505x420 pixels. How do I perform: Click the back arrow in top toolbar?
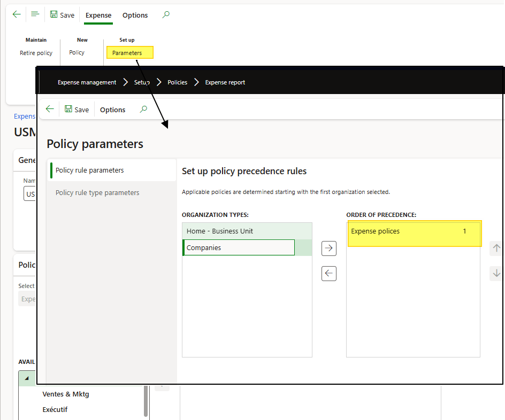point(17,14)
